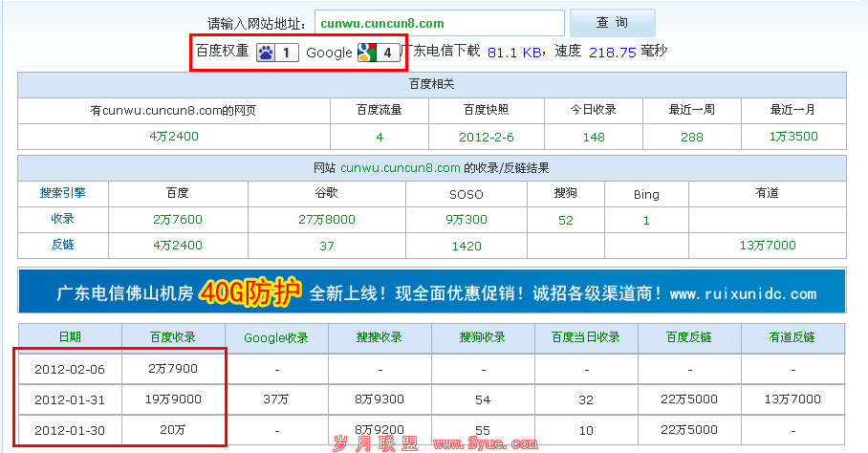This screenshot has height=453, width=868.
Task: Focus the website address input field
Action: point(438,23)
